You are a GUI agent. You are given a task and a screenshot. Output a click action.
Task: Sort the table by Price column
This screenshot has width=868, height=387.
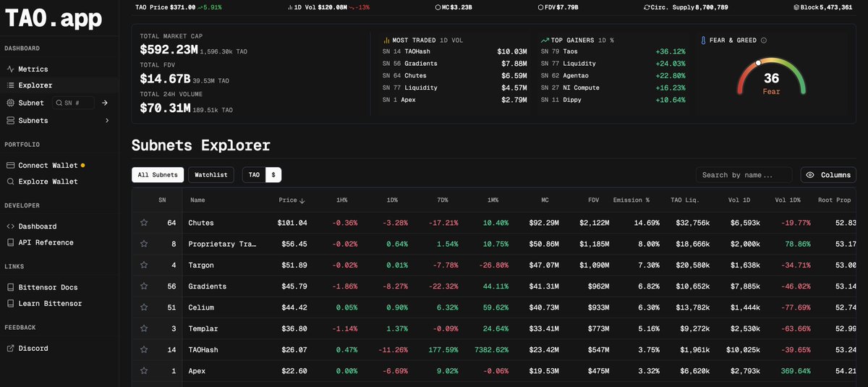click(292, 200)
